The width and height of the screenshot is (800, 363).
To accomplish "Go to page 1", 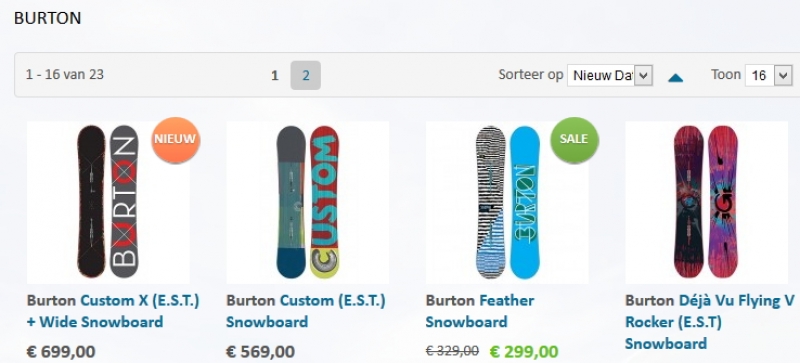I will coord(274,76).
